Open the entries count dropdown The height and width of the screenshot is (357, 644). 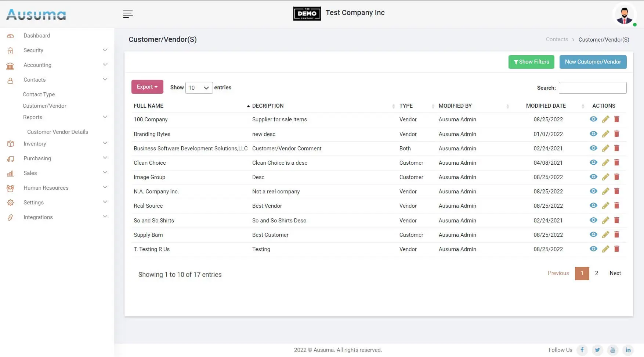[x=199, y=88]
